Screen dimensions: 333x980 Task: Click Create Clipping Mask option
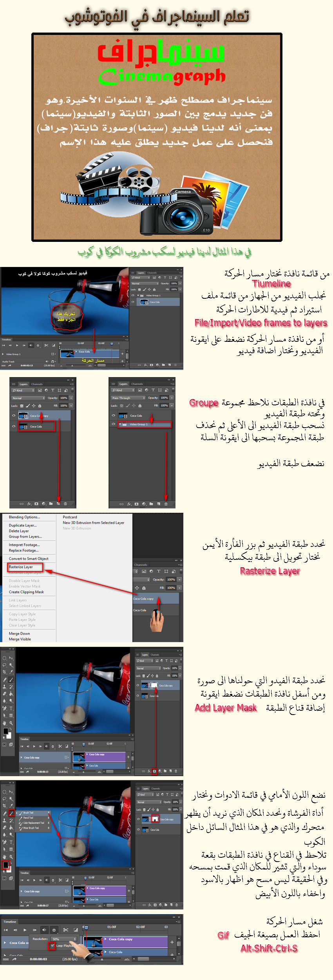pos(26,592)
